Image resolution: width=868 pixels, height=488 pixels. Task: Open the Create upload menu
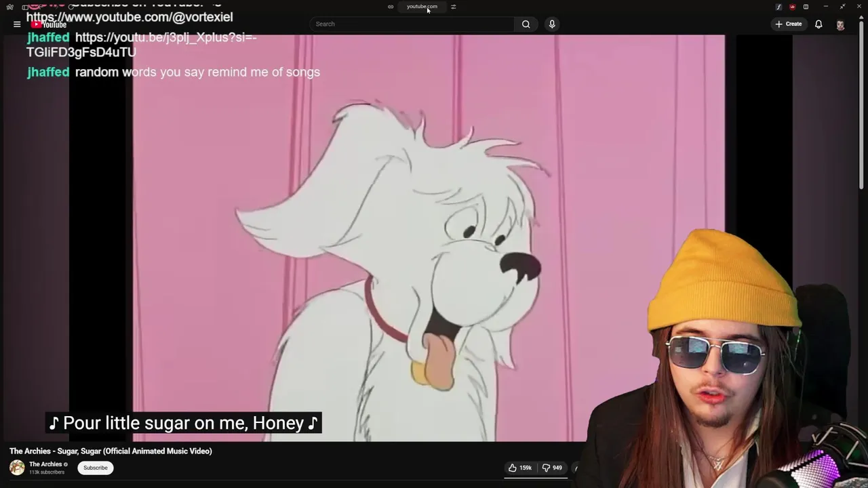tap(789, 24)
